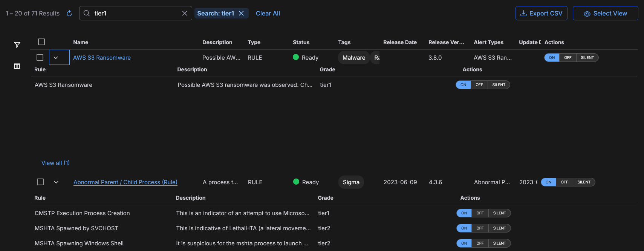Image resolution: width=644 pixels, height=251 pixels.
Task: Sort by the Name column header
Action: [x=81, y=42]
